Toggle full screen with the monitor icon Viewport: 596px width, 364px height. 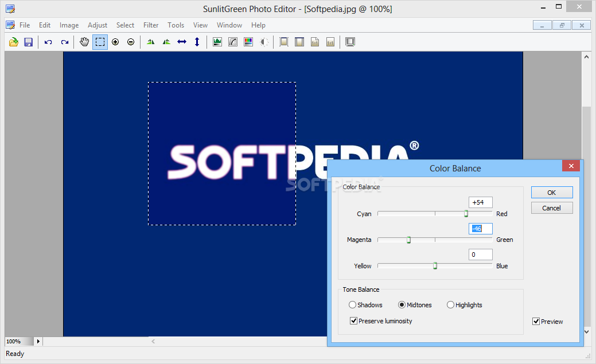(350, 42)
